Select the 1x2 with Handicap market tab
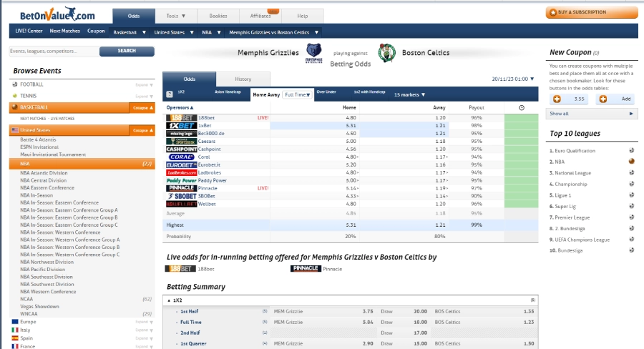The image size is (644, 349). (x=370, y=92)
